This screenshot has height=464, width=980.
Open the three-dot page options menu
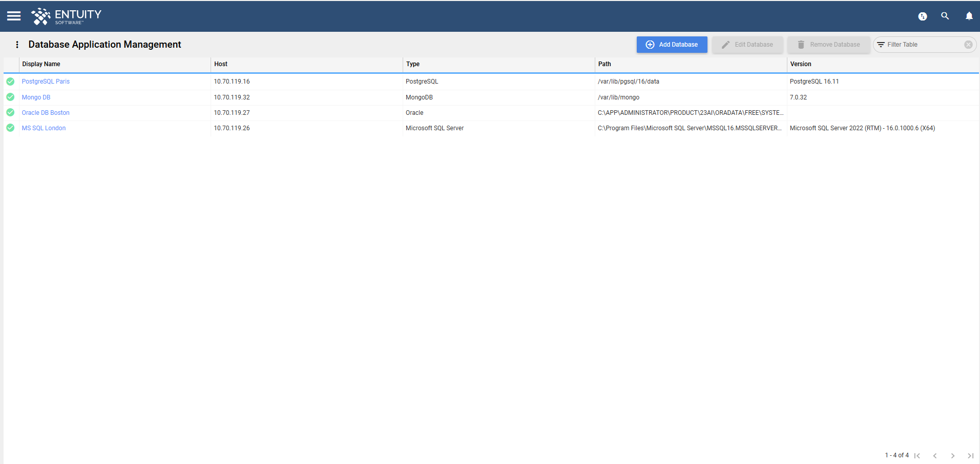pyautogui.click(x=17, y=45)
